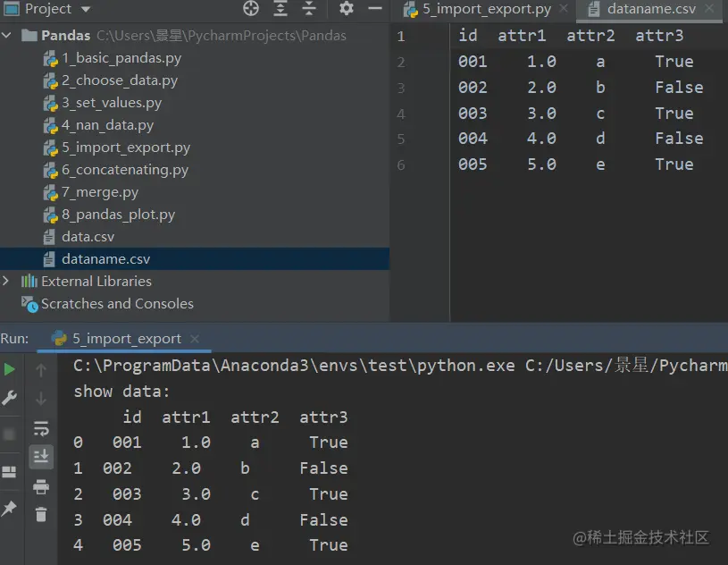This screenshot has width=728, height=565.
Task: Click Down the Stack Trace arrow
Action: [x=41, y=398]
